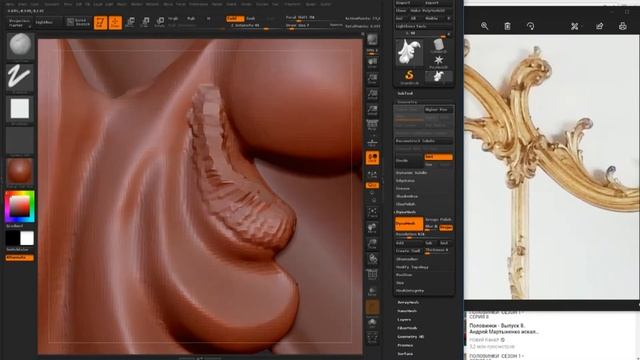Click the Frame icon in the right shelf
Screen dimensions: 640x360
tap(372, 212)
